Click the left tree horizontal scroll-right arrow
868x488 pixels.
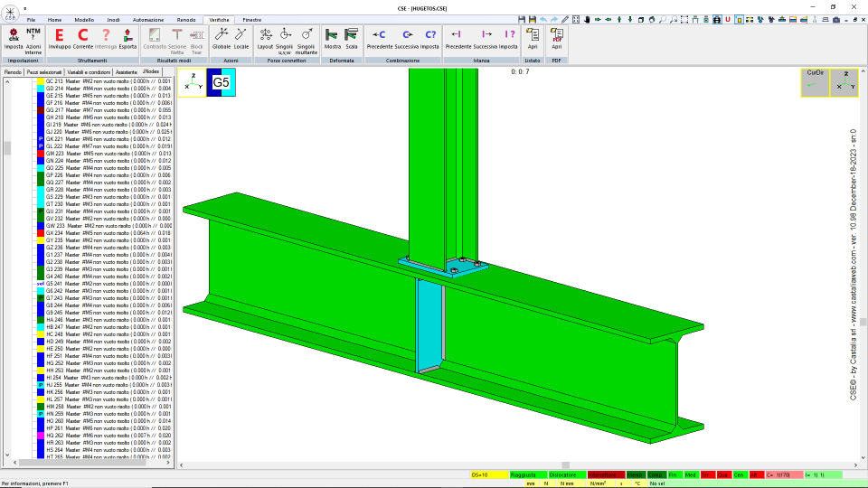tap(168, 462)
